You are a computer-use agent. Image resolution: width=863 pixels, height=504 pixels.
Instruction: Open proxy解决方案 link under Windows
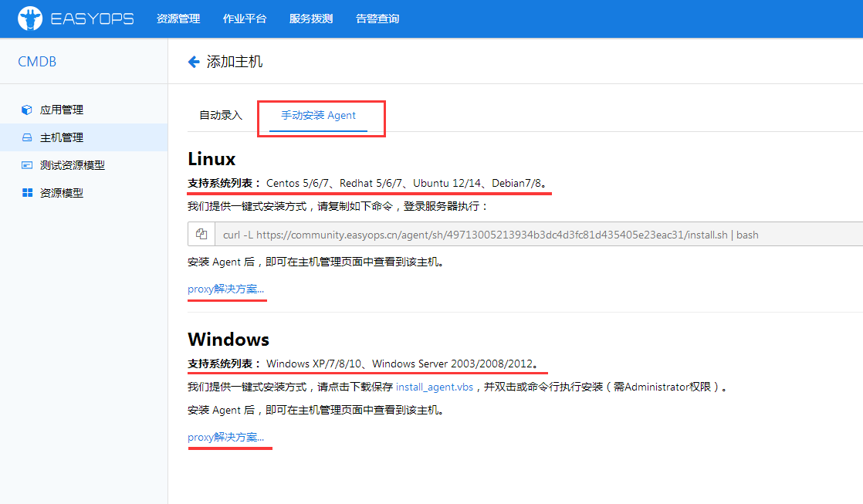[225, 437]
